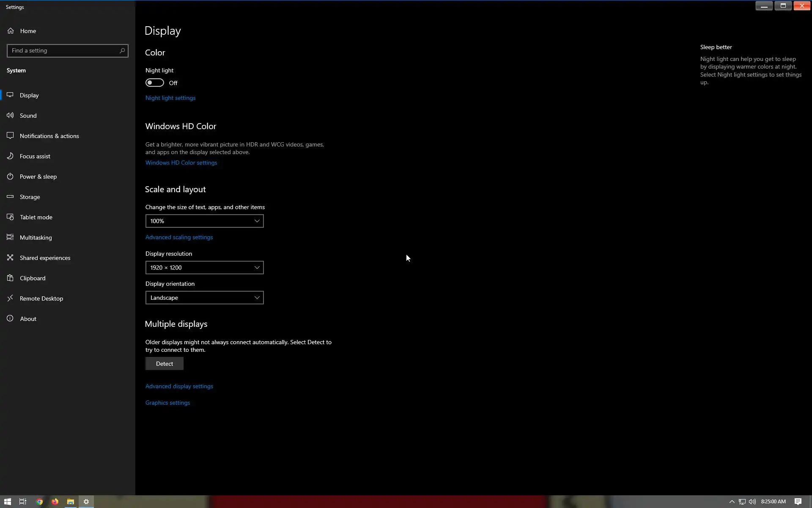This screenshot has width=812, height=508.
Task: Click the Storage drive icon
Action: (x=10, y=197)
